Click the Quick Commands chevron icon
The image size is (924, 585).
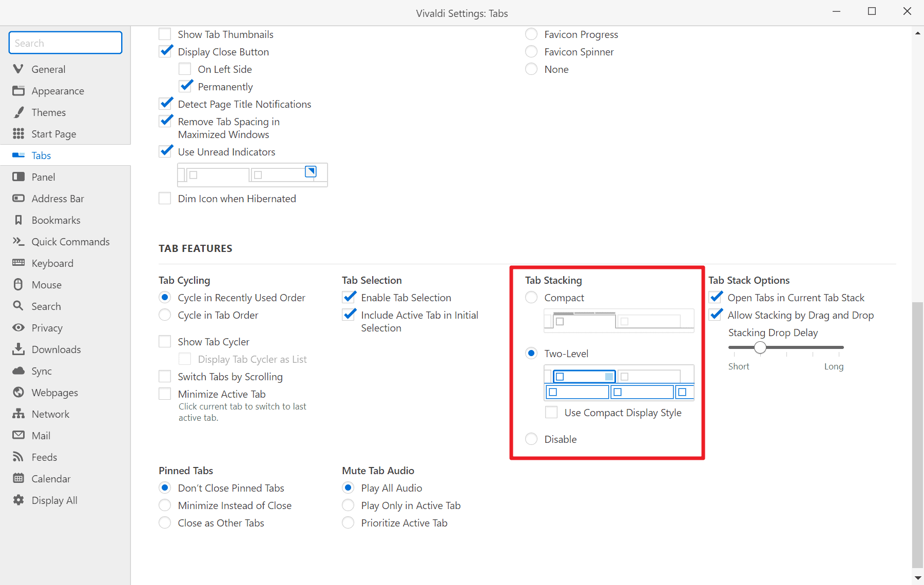click(18, 241)
